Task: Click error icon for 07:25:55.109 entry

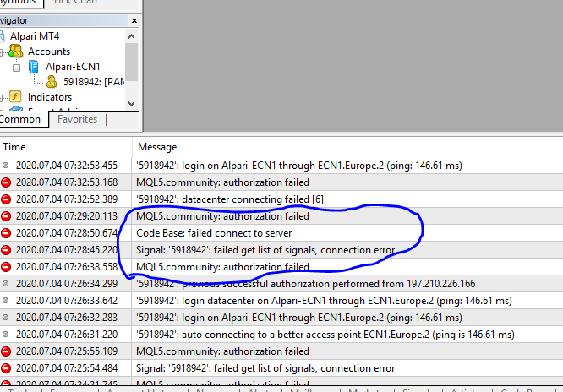Action: coord(6,351)
